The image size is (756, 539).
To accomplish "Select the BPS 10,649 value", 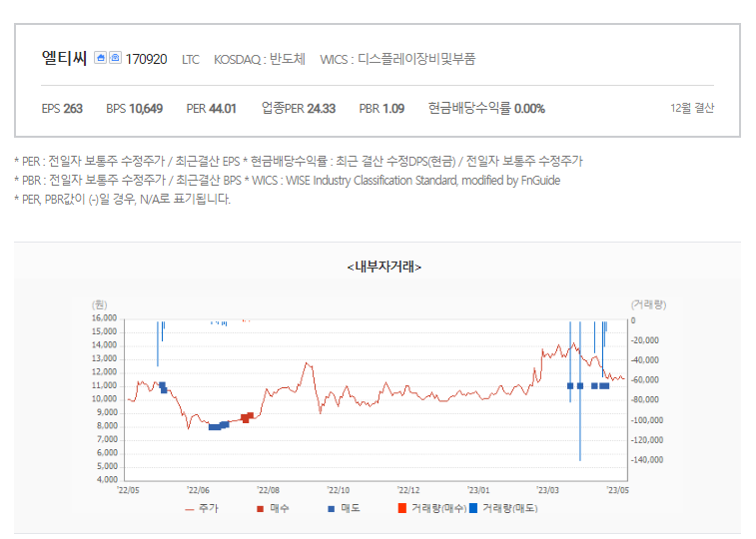I will (x=135, y=109).
